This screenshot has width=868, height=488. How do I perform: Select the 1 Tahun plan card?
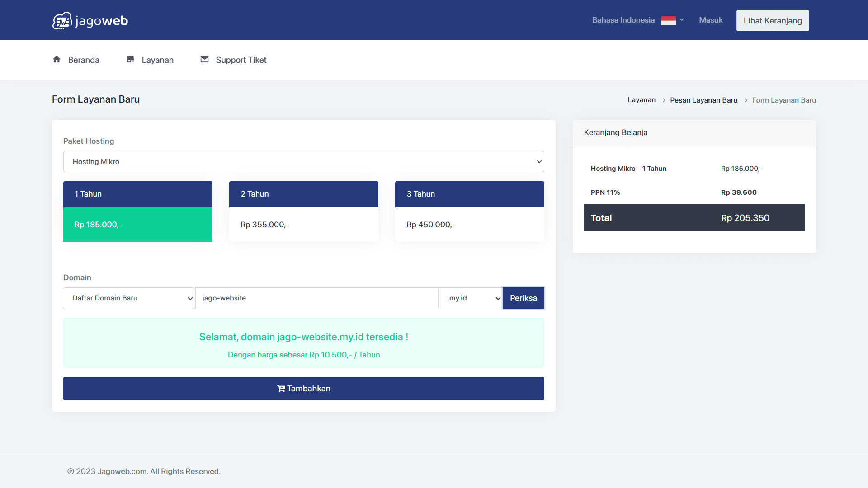coord(138,211)
